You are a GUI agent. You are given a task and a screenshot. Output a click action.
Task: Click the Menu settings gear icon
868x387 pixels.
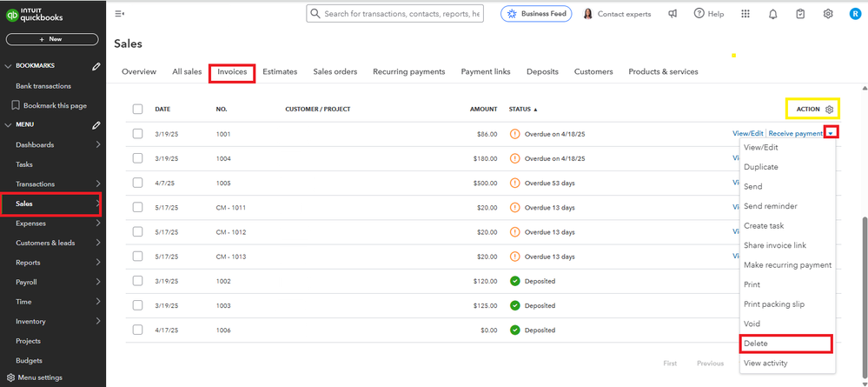10,377
